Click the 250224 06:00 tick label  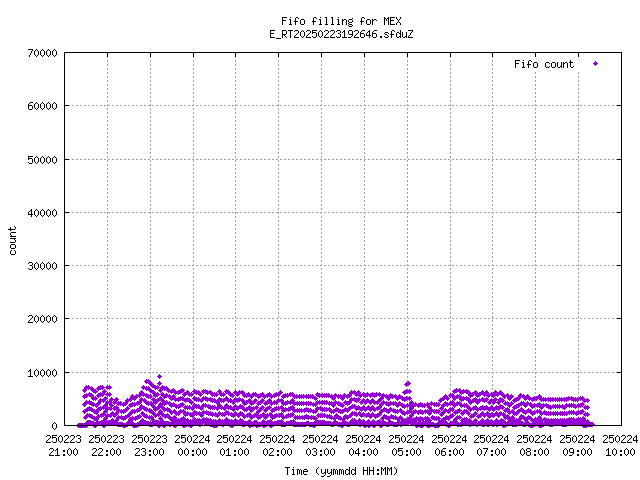pyautogui.click(x=449, y=446)
